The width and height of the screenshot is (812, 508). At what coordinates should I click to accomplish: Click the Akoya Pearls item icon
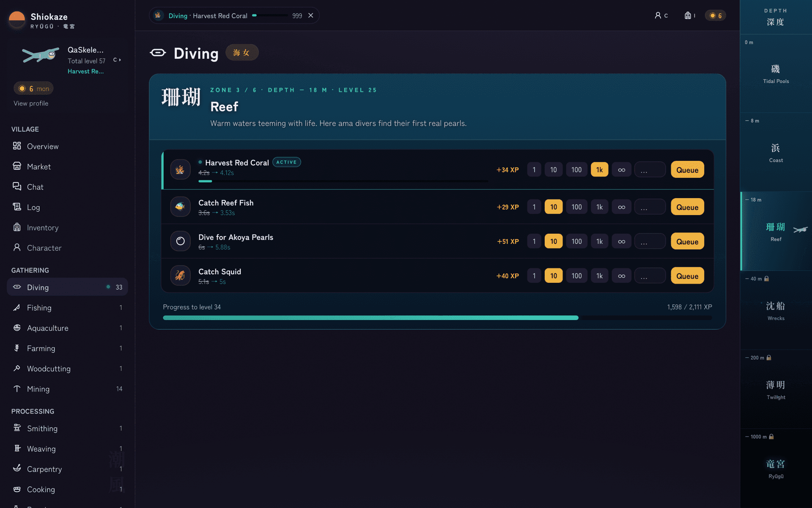[x=180, y=241]
